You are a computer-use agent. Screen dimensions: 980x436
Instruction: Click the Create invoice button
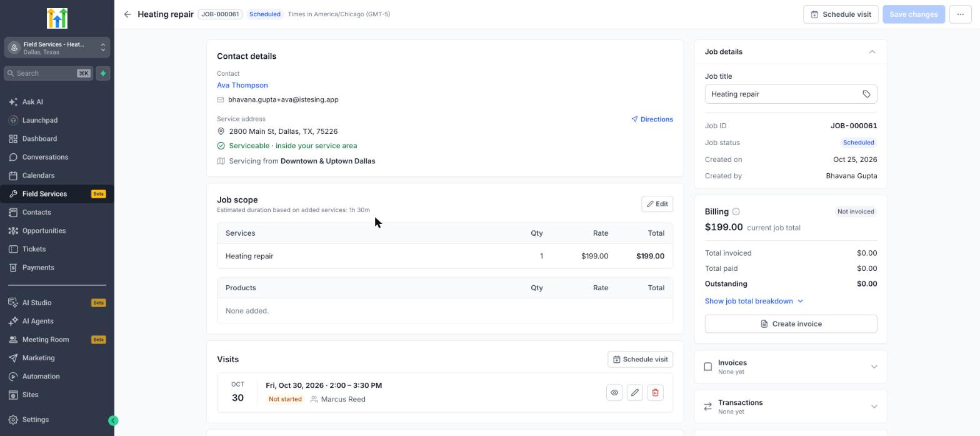click(791, 323)
